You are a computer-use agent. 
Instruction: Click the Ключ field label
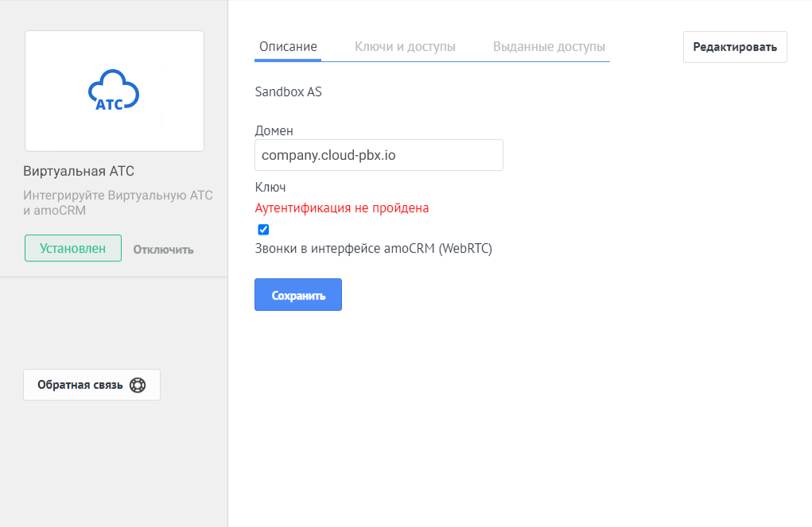(x=270, y=188)
